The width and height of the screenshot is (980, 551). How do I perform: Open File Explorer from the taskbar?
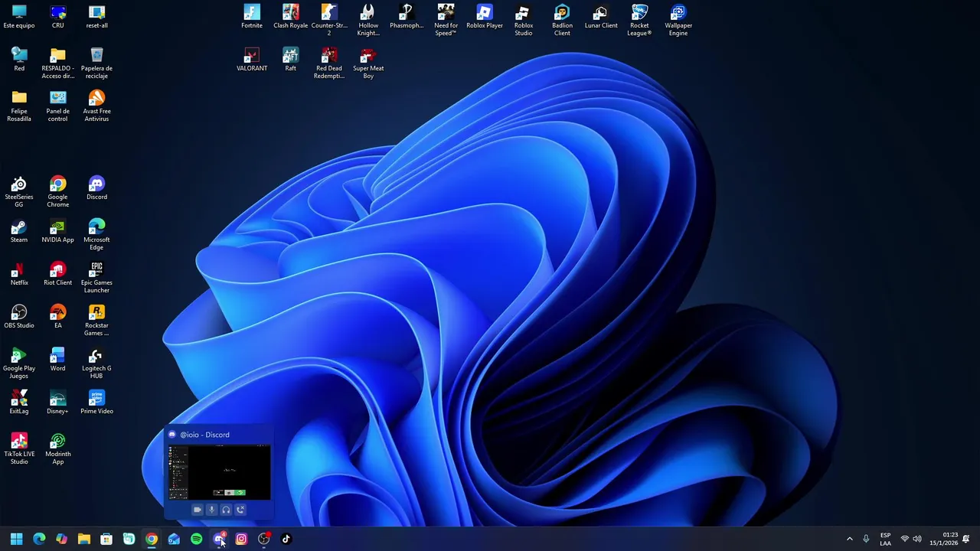[84, 539]
